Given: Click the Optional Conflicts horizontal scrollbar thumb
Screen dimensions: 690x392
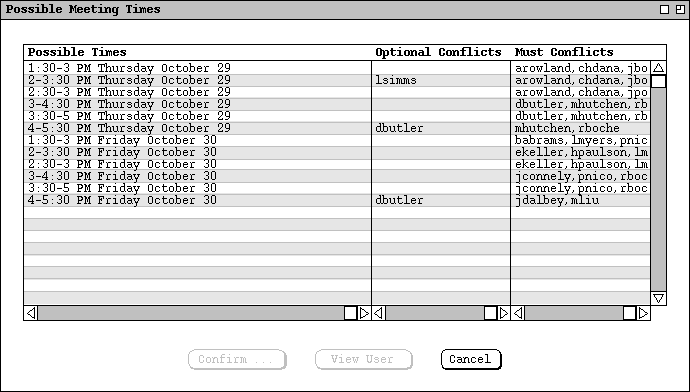Looking at the screenshot, I should [490, 313].
